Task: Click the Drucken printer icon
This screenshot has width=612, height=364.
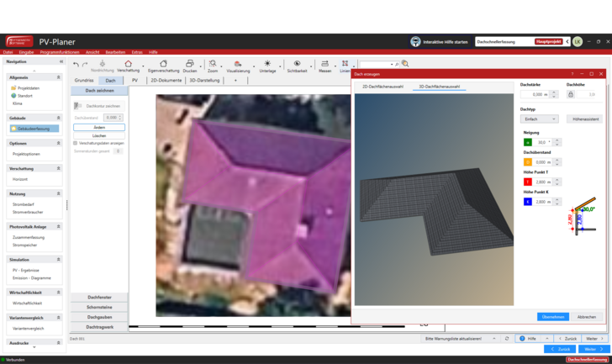Action: pyautogui.click(x=190, y=66)
